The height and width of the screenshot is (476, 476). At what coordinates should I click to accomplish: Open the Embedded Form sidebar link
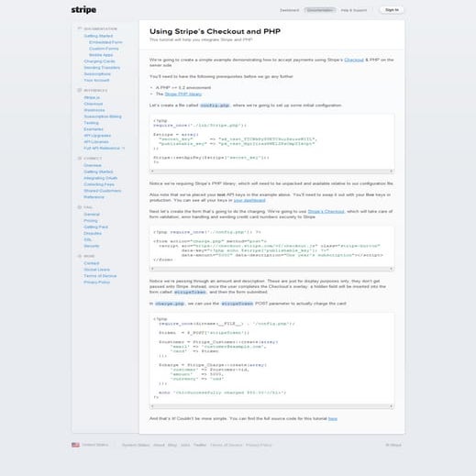[105, 42]
